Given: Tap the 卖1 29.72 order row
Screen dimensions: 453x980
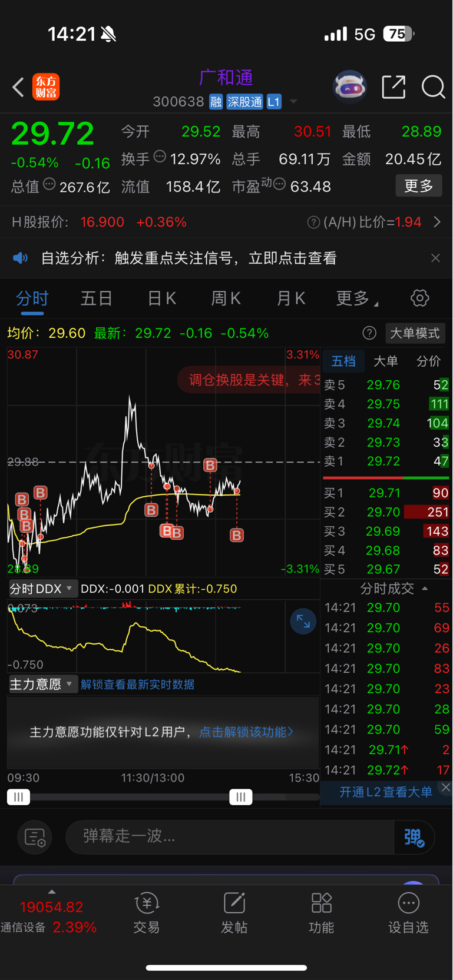Looking at the screenshot, I should (386, 461).
